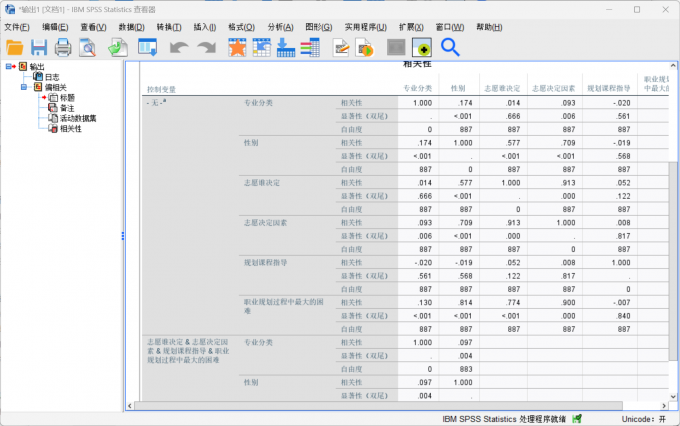
Task: Collapse the 偏相关 tree node
Action: [x=24, y=87]
